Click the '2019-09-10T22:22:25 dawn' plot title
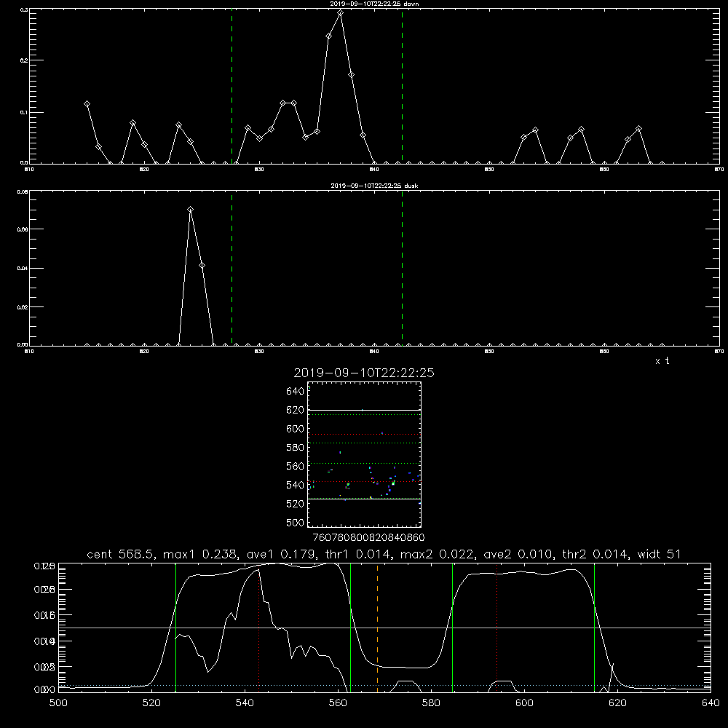 tap(374, 4)
